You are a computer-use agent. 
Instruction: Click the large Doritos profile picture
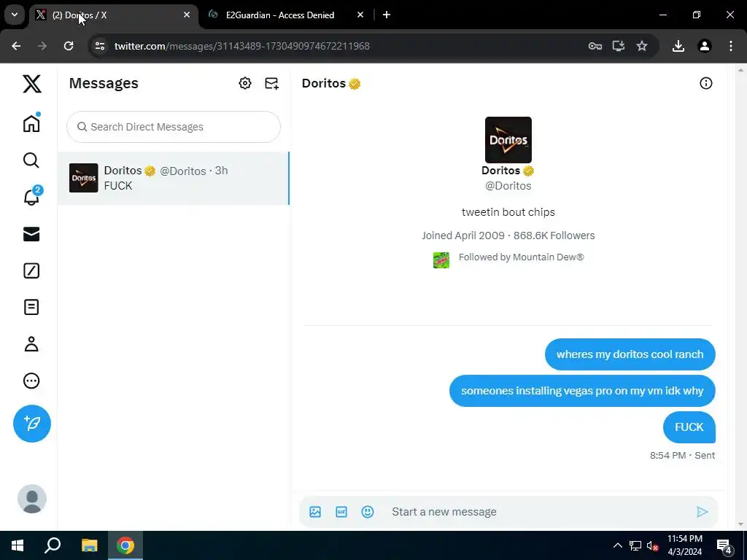(x=508, y=140)
